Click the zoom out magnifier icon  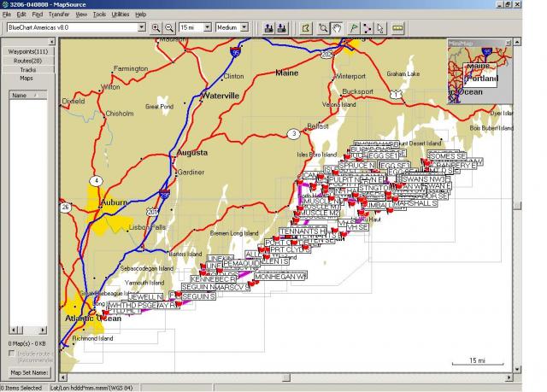coord(169,28)
